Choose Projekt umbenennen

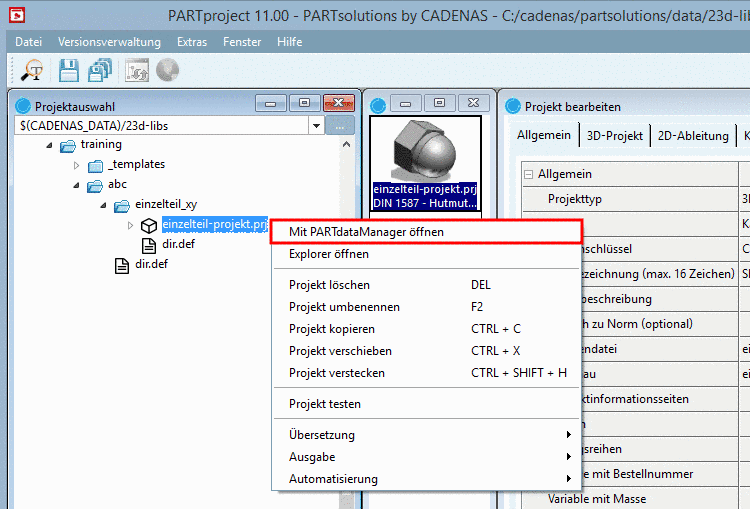(x=426, y=307)
